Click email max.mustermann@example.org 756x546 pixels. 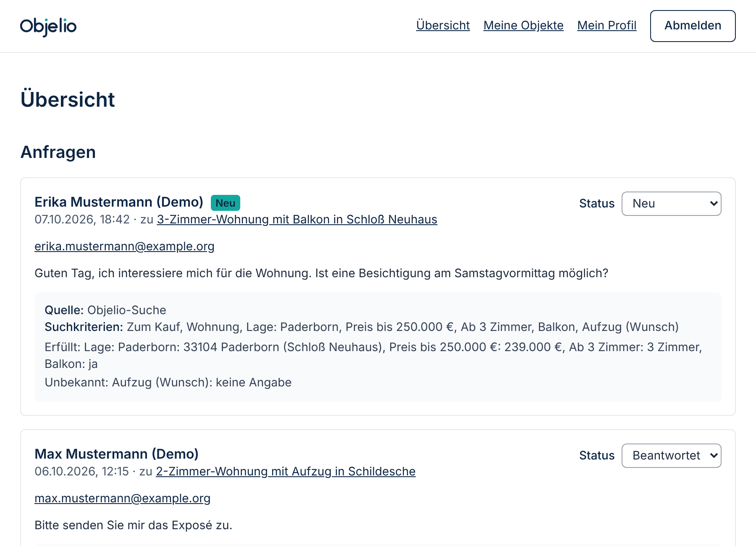coord(122,499)
